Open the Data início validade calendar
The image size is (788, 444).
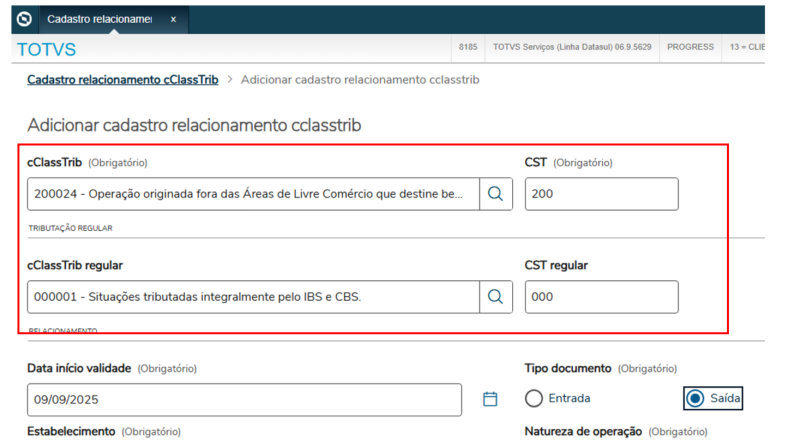pyautogui.click(x=490, y=399)
